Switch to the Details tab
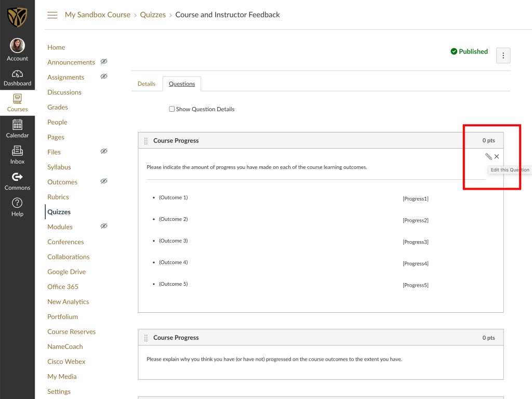This screenshot has width=532, height=399. pos(147,84)
